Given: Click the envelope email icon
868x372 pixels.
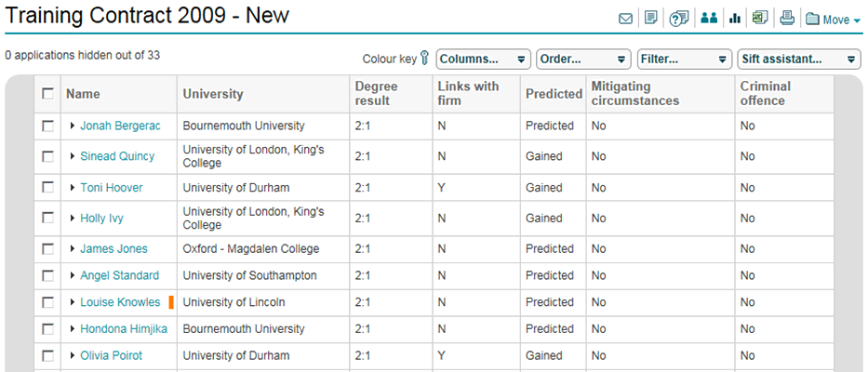Looking at the screenshot, I should 626,19.
